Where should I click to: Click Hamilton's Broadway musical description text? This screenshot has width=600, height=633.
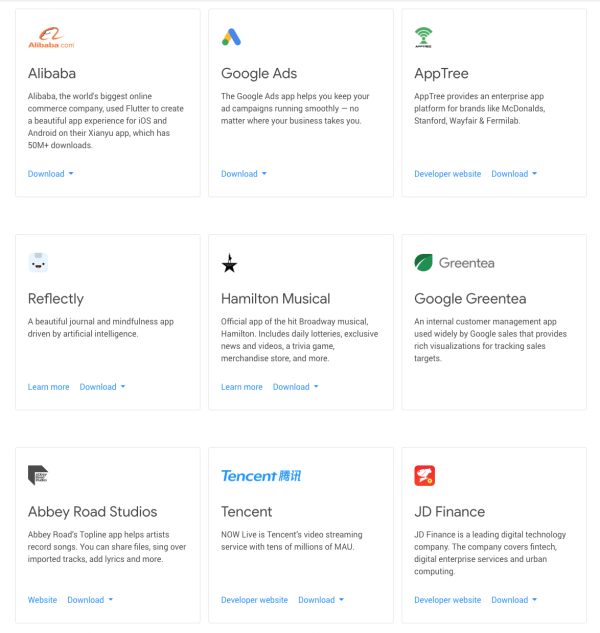[300, 340]
